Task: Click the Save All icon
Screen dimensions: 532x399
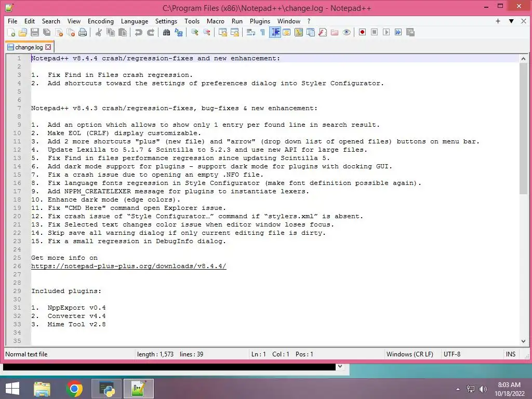Action: (x=47, y=32)
